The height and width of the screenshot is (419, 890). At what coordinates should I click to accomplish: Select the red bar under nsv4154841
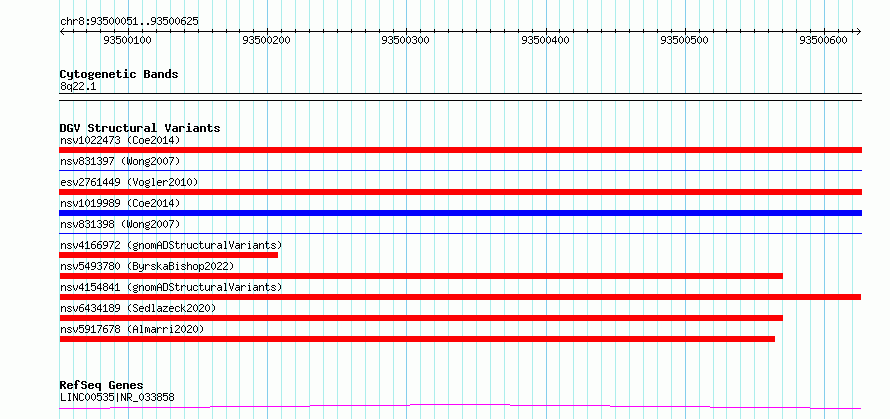460,297
